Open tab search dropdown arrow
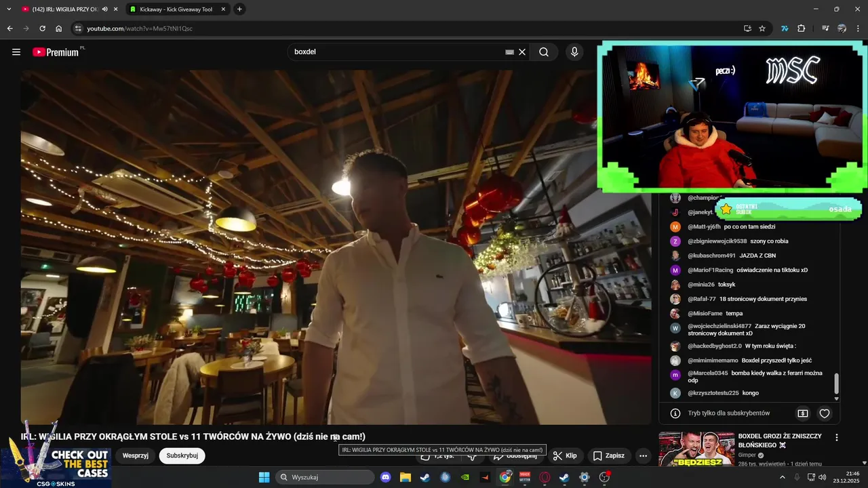The image size is (868, 488). pyautogui.click(x=9, y=9)
